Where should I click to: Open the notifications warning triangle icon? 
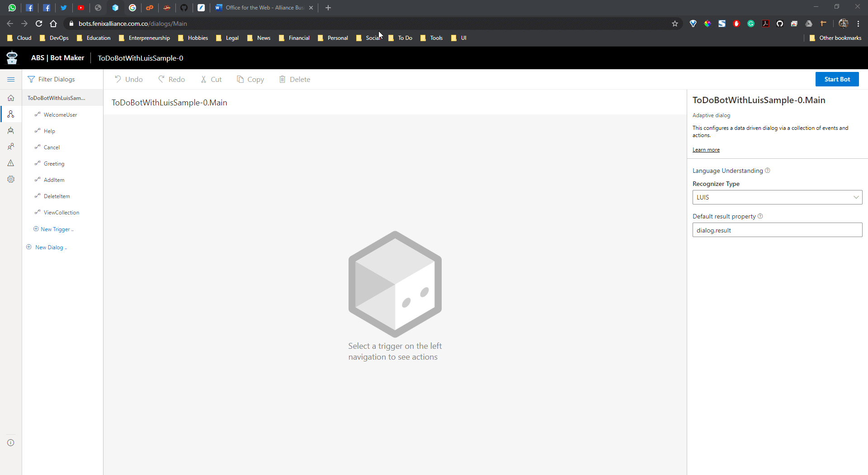[11, 163]
